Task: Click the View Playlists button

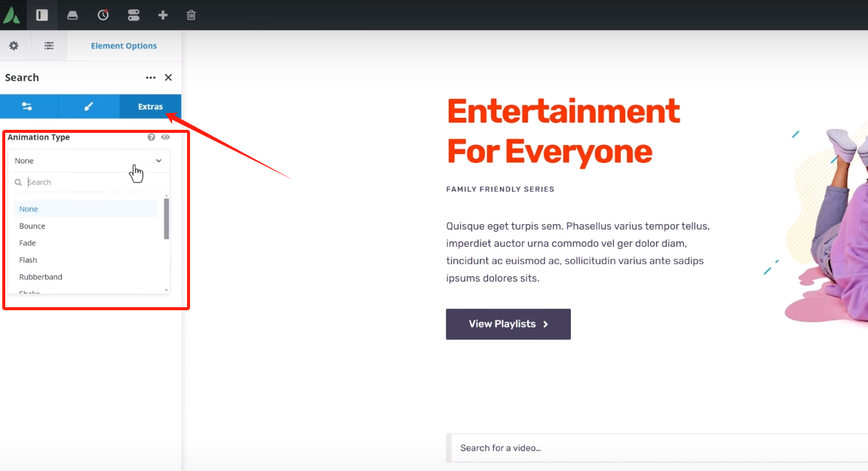Action: pyautogui.click(x=508, y=324)
